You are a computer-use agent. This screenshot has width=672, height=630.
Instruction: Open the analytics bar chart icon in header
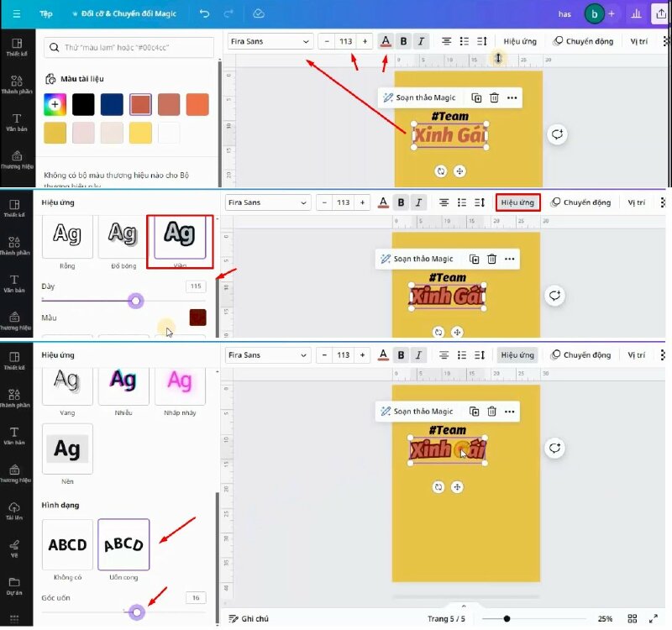tap(636, 13)
